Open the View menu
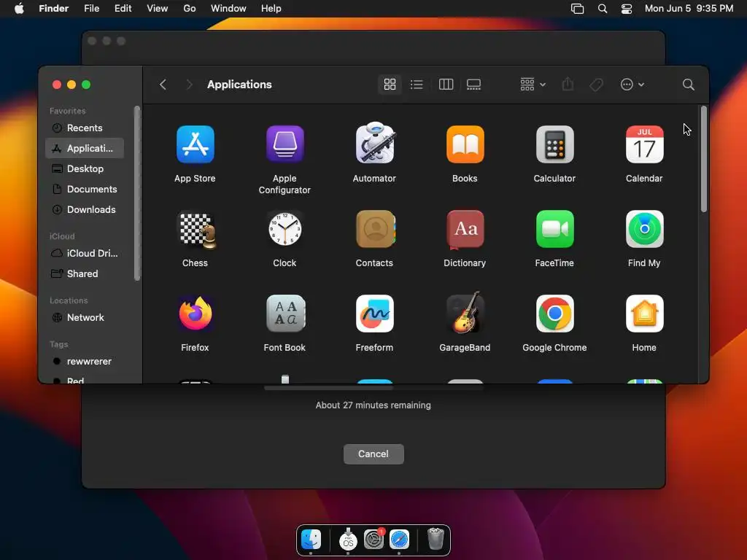Screen dimensions: 747x560 click(x=158, y=8)
